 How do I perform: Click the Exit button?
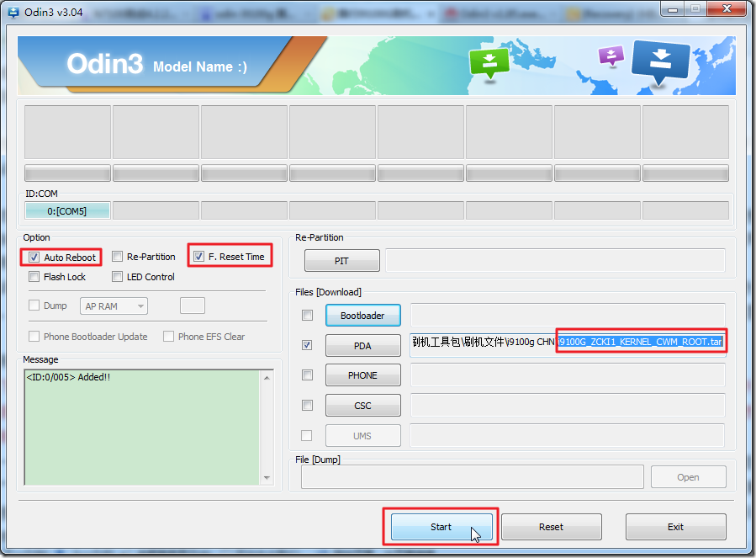click(676, 527)
